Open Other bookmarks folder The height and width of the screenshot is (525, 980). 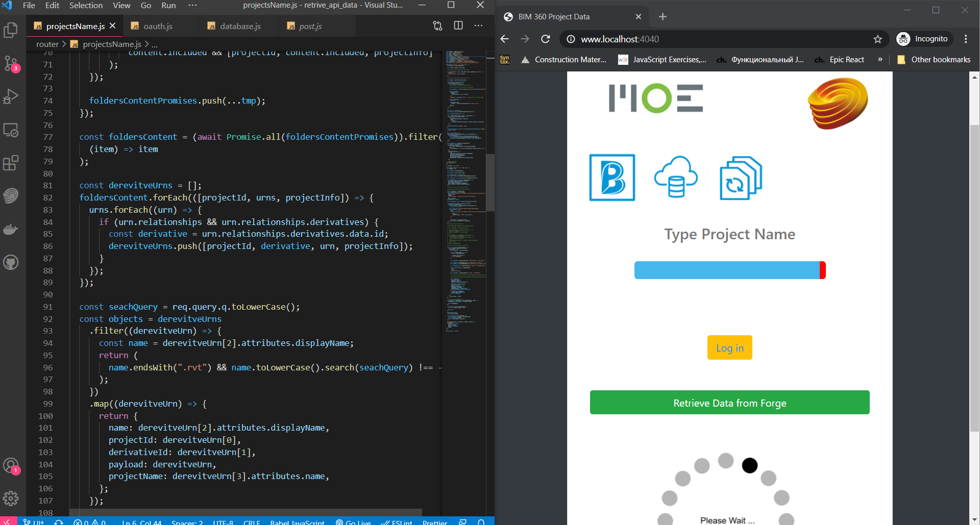pyautogui.click(x=934, y=60)
